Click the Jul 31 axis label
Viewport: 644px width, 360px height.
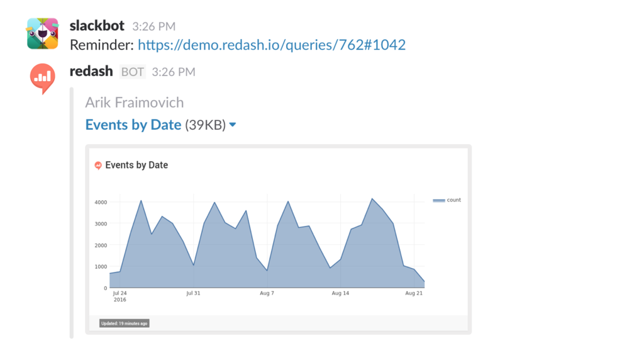[x=193, y=293]
